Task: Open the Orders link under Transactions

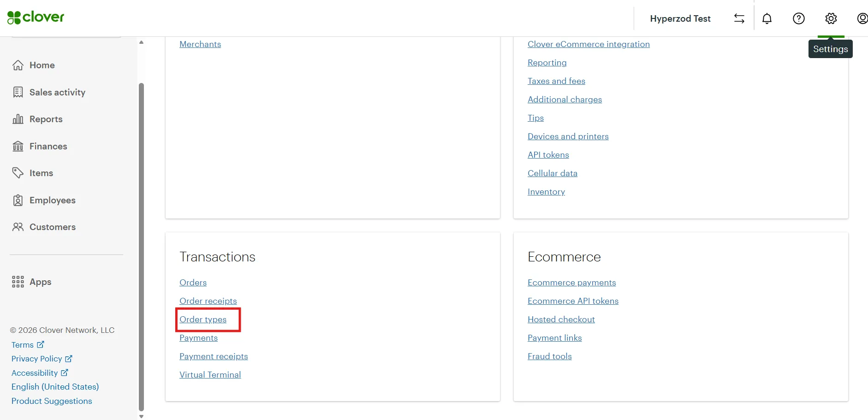Action: [x=193, y=283]
